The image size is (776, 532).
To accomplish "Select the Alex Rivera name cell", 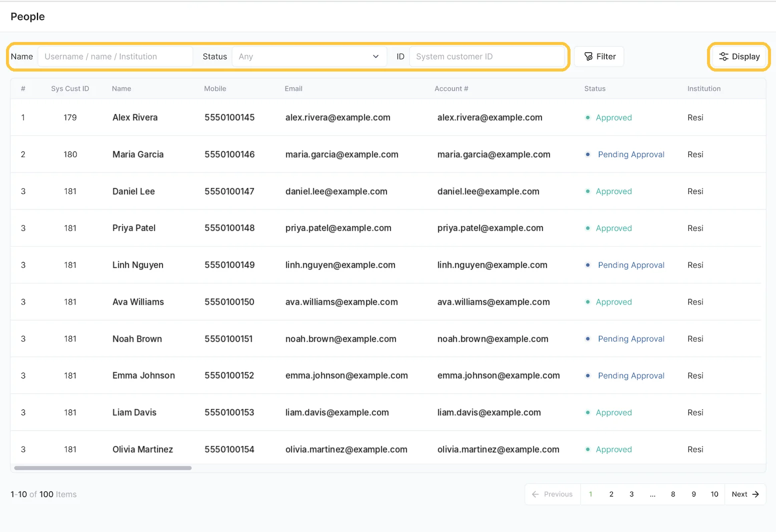I will tap(135, 117).
